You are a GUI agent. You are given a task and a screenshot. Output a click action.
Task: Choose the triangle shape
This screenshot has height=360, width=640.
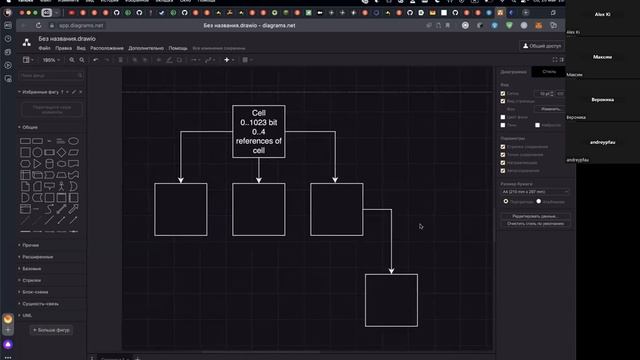tap(37, 164)
